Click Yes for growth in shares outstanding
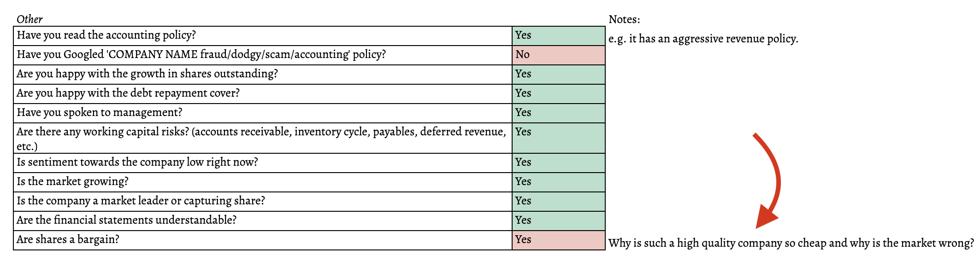 click(x=558, y=74)
